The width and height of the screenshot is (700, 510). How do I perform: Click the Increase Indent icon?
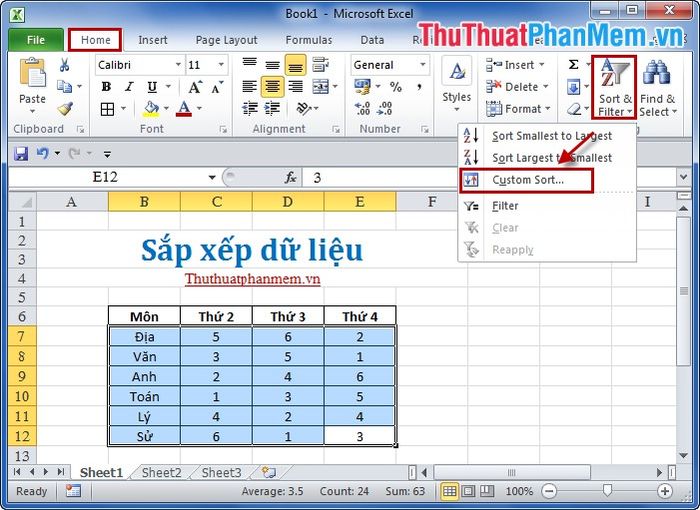272,109
